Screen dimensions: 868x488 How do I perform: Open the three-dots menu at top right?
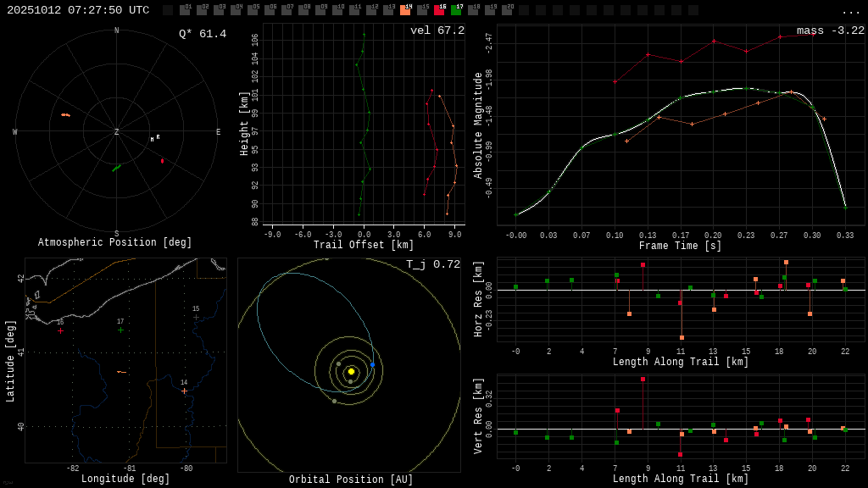(x=850, y=11)
